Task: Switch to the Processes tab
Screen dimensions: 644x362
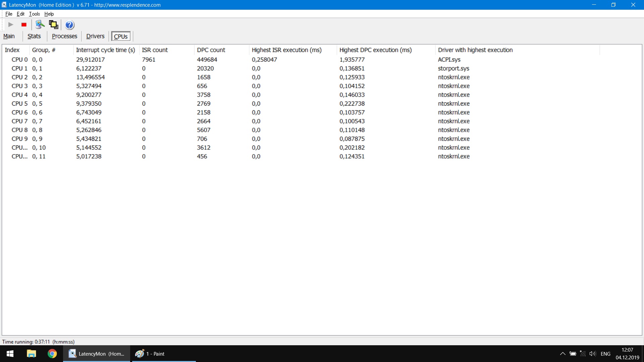Action: point(64,36)
